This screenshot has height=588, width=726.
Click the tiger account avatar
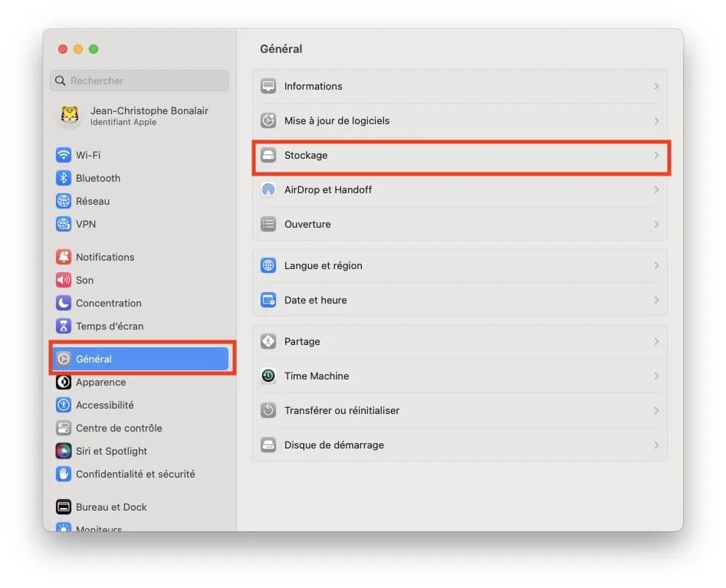coord(70,115)
